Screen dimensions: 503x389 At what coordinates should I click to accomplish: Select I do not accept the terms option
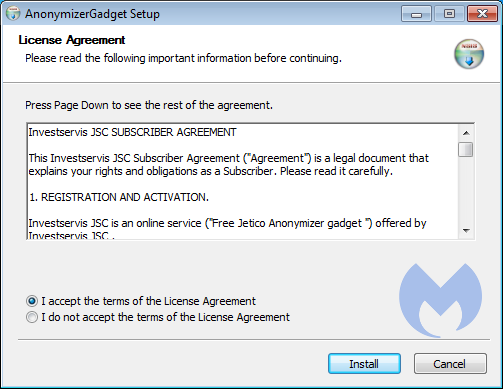pos(32,317)
